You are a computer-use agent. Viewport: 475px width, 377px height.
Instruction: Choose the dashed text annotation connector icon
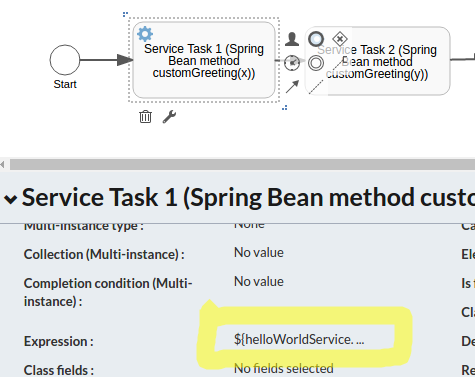(316, 87)
